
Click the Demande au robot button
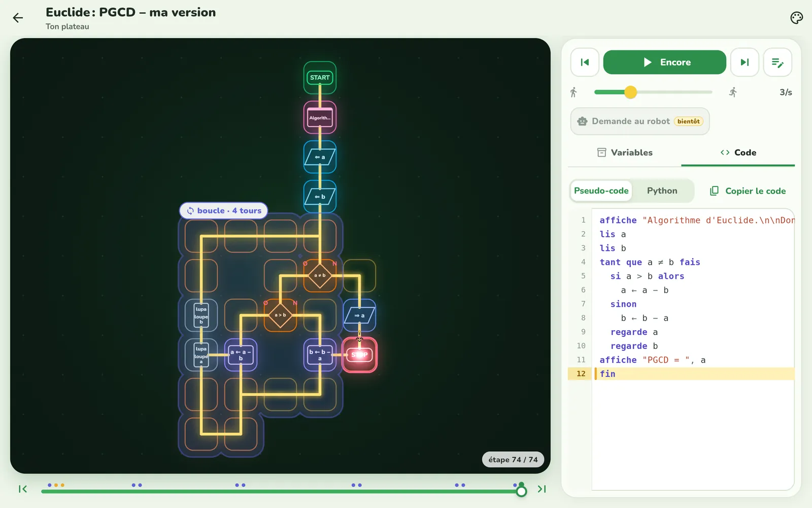point(640,121)
